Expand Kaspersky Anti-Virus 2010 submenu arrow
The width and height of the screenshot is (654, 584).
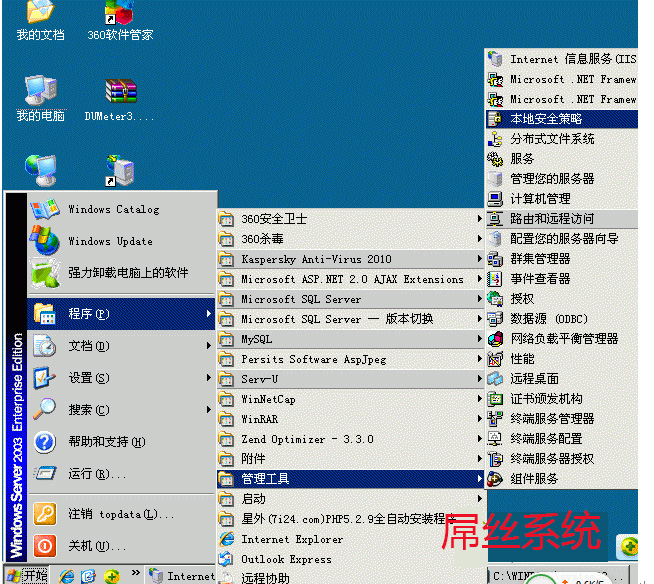click(479, 259)
